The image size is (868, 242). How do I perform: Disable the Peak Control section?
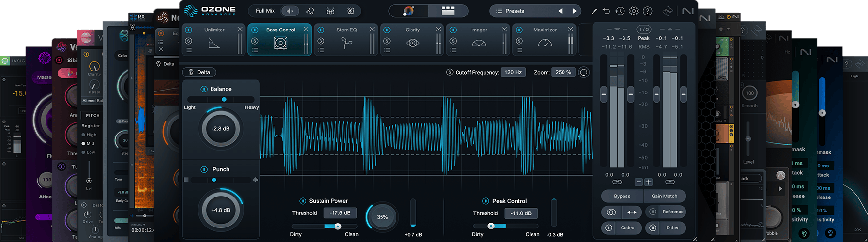(x=486, y=201)
